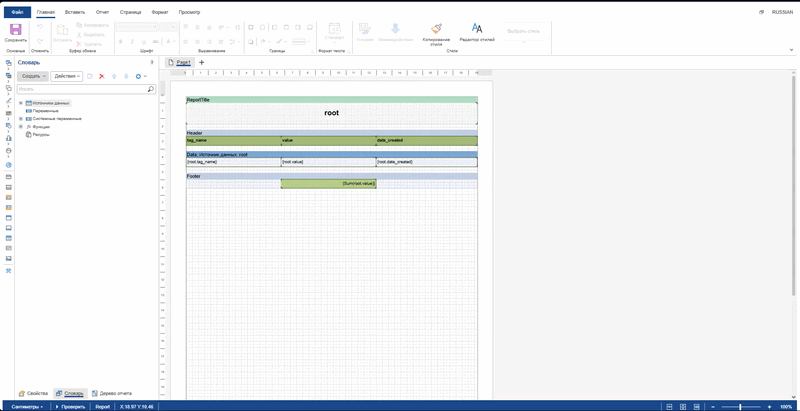Click the move down arrow in dictionary toolbar
The image size is (800, 411).
126,76
